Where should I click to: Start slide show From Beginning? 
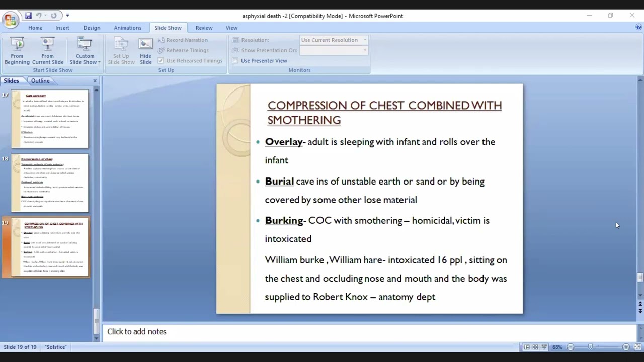point(17,51)
